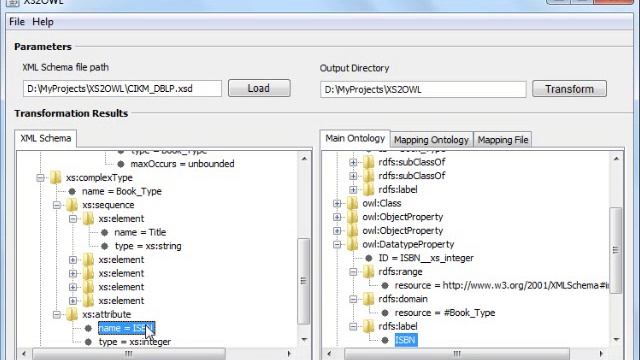Click the Main Ontology tree's scroll-up arrow
The width and height of the screenshot is (640, 360).
[x=616, y=158]
